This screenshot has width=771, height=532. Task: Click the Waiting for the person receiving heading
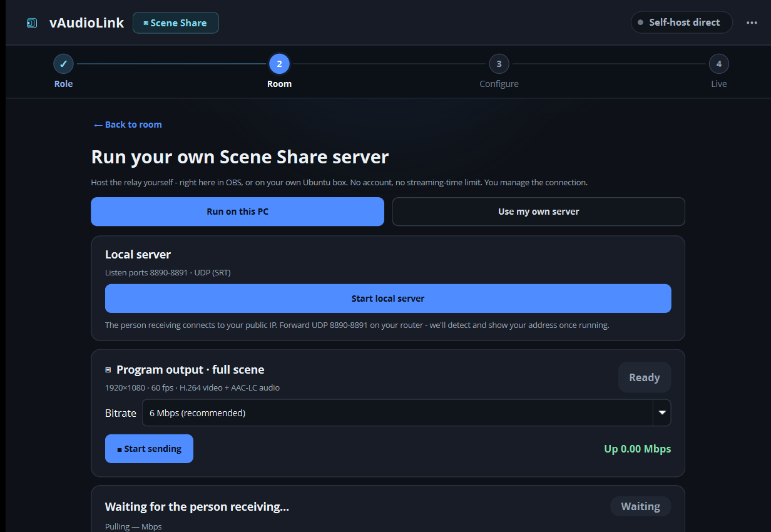pyautogui.click(x=197, y=506)
